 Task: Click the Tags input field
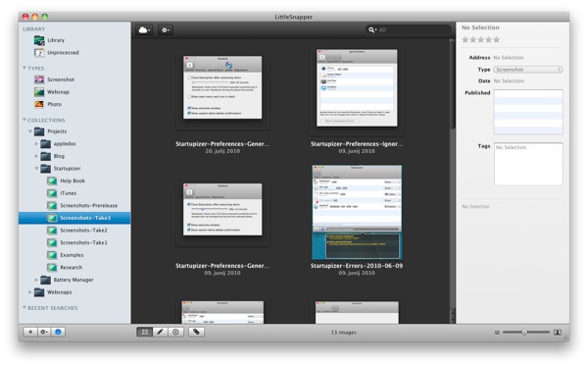(x=528, y=164)
